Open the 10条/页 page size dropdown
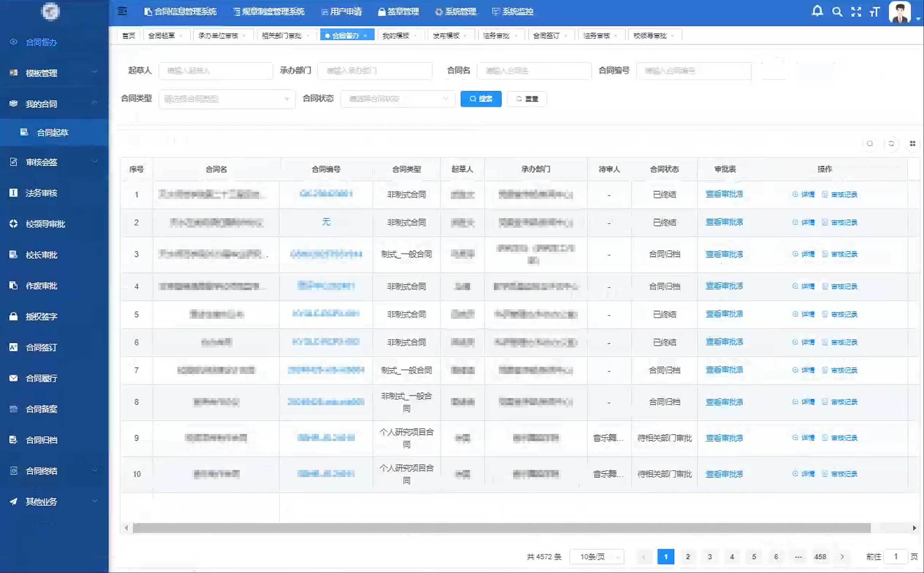The height and width of the screenshot is (573, 924). [597, 557]
